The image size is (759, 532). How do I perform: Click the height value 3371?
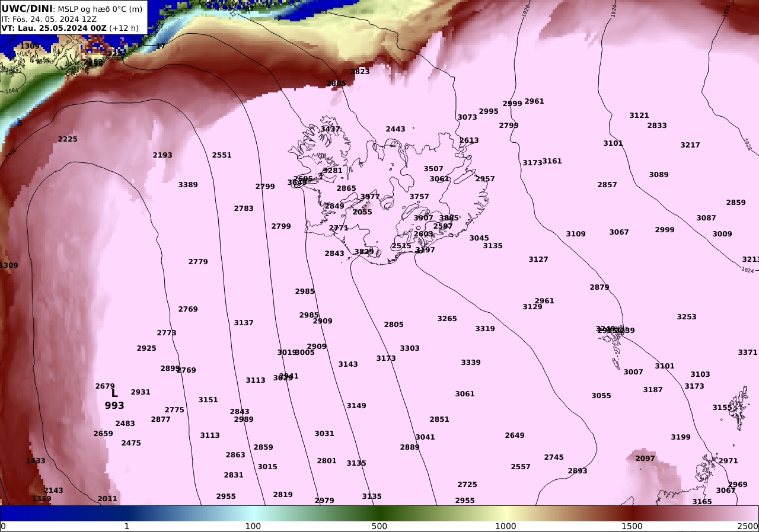pos(748,352)
